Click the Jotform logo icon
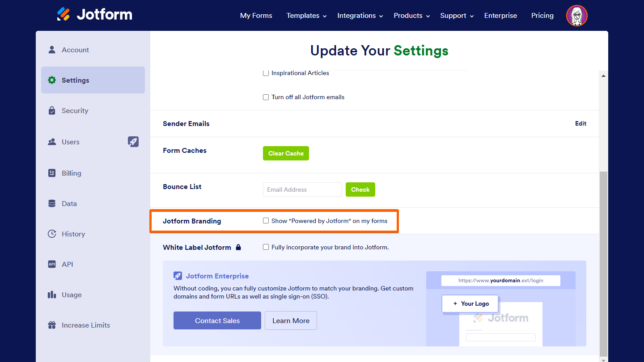 pyautogui.click(x=64, y=14)
